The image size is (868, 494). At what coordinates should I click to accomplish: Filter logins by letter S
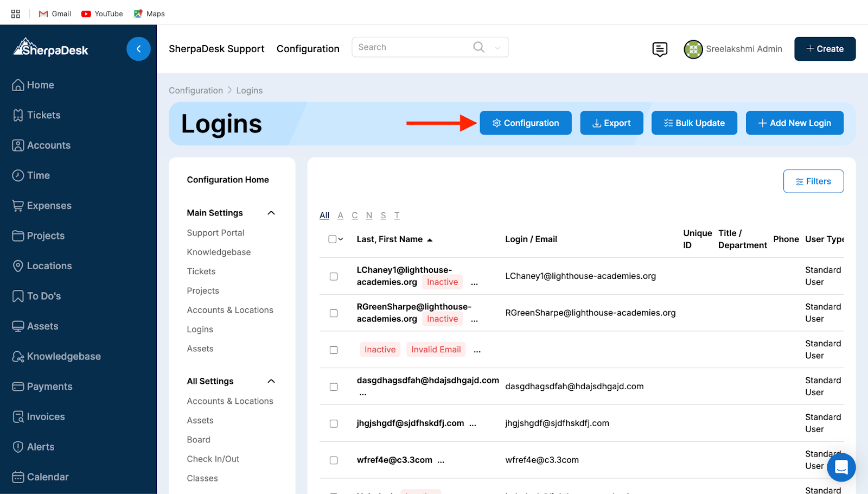point(383,216)
